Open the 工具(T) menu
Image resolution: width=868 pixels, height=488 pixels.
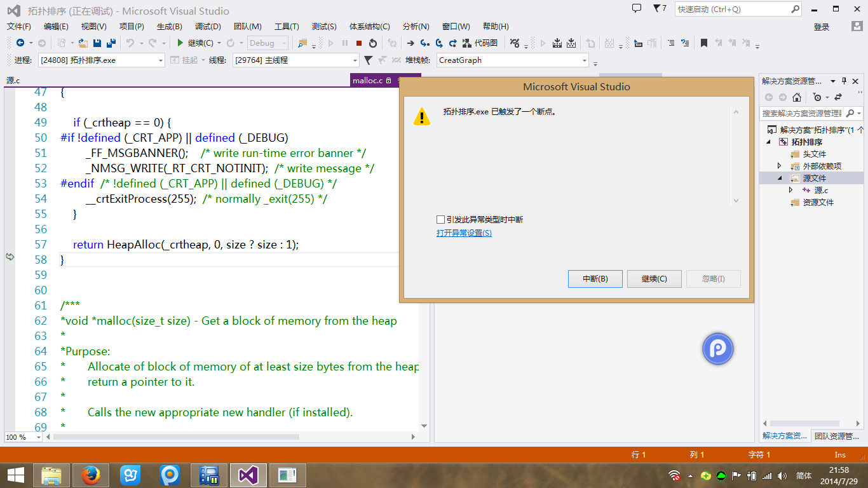287,26
